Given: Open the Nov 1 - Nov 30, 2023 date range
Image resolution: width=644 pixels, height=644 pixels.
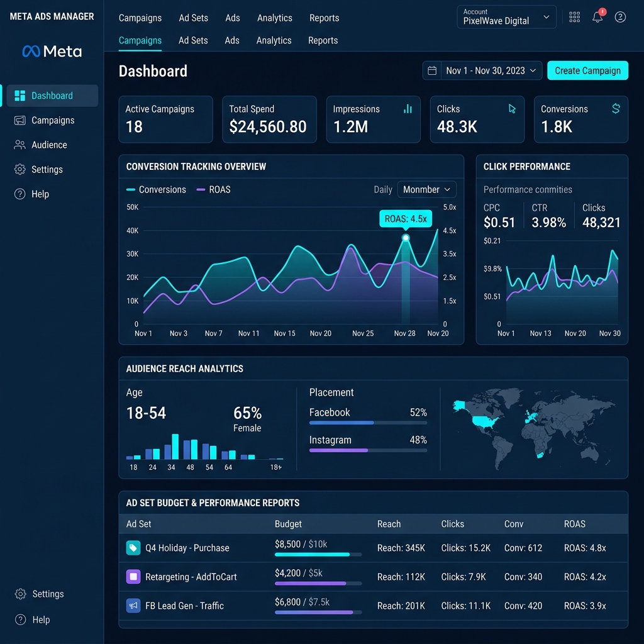Looking at the screenshot, I should [482, 70].
